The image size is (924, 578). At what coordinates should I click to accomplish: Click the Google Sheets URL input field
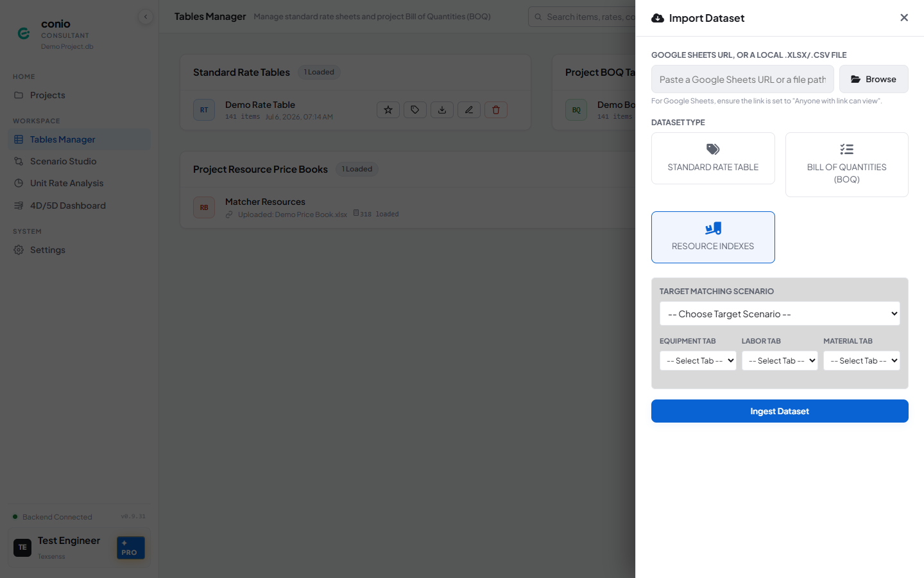tap(742, 79)
